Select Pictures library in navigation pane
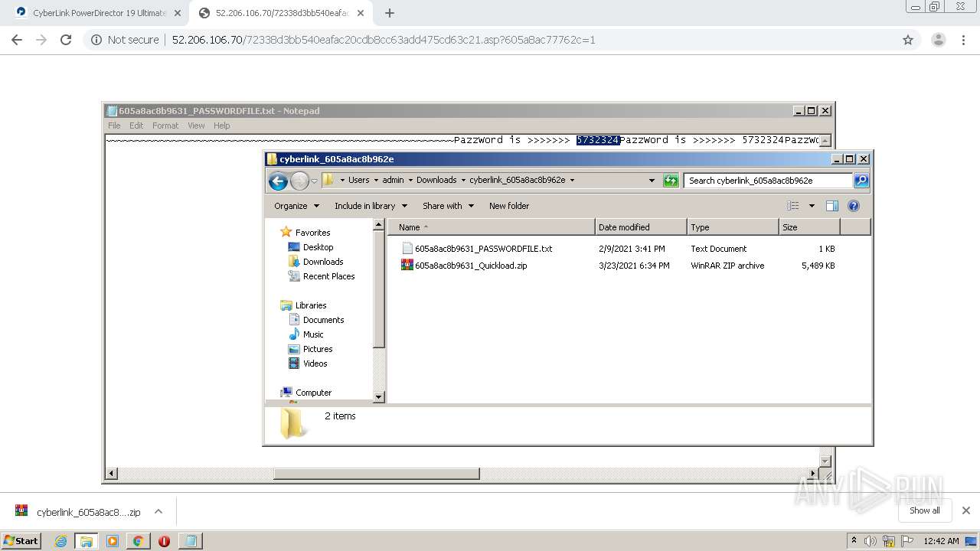980x551 pixels. tap(311, 349)
